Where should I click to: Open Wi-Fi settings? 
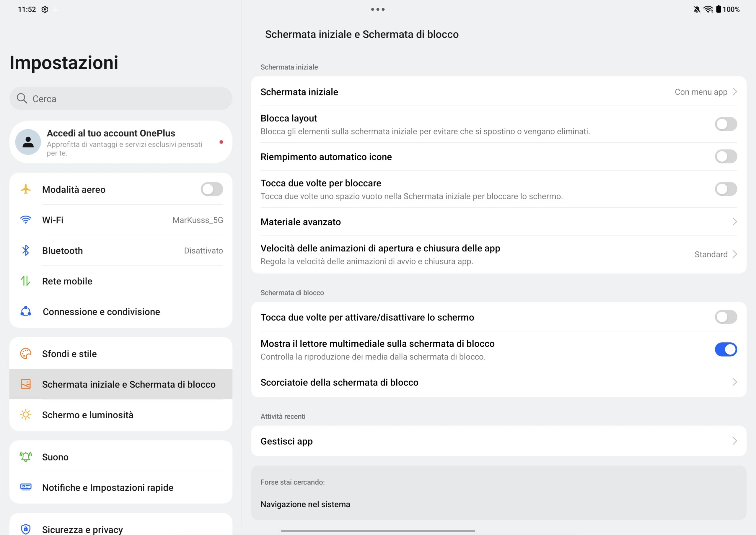point(121,220)
